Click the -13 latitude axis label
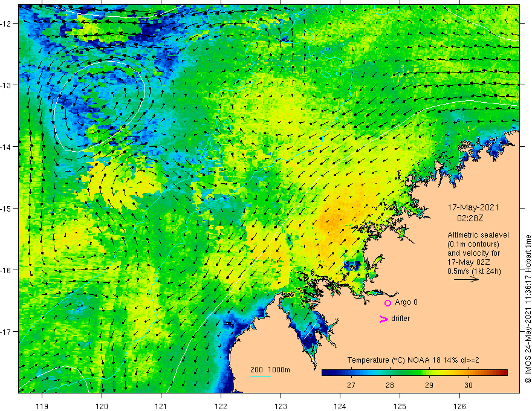This screenshot has height=411, width=532. tap(6, 85)
